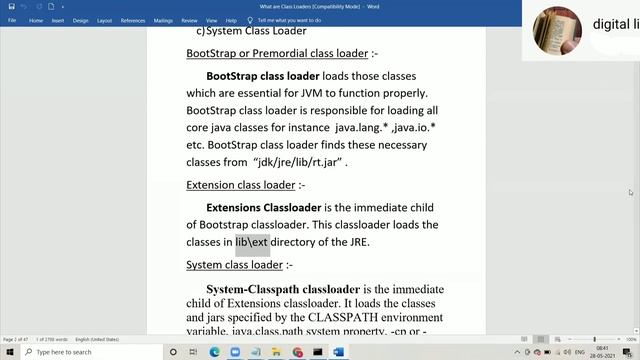Click the circular book profile picture
The width and height of the screenshot is (640, 360).
coord(557,31)
